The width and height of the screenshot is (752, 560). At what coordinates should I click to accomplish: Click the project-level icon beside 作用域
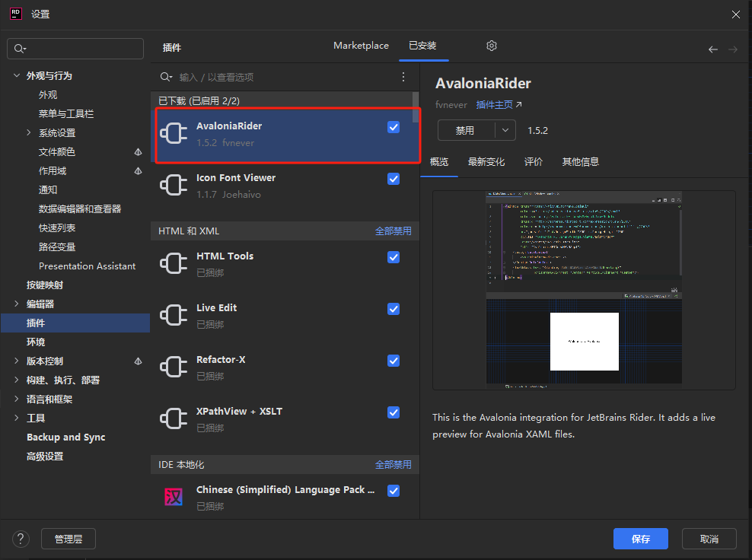pos(138,171)
